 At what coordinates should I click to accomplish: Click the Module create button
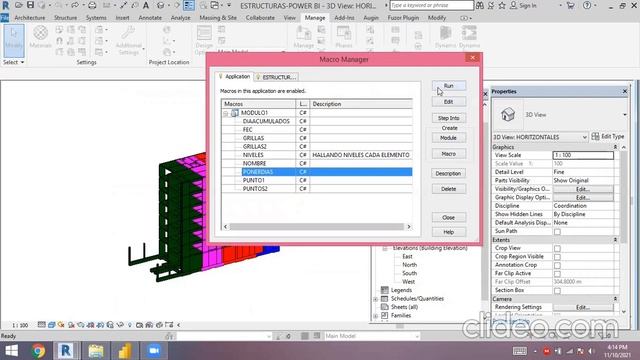pos(449,138)
